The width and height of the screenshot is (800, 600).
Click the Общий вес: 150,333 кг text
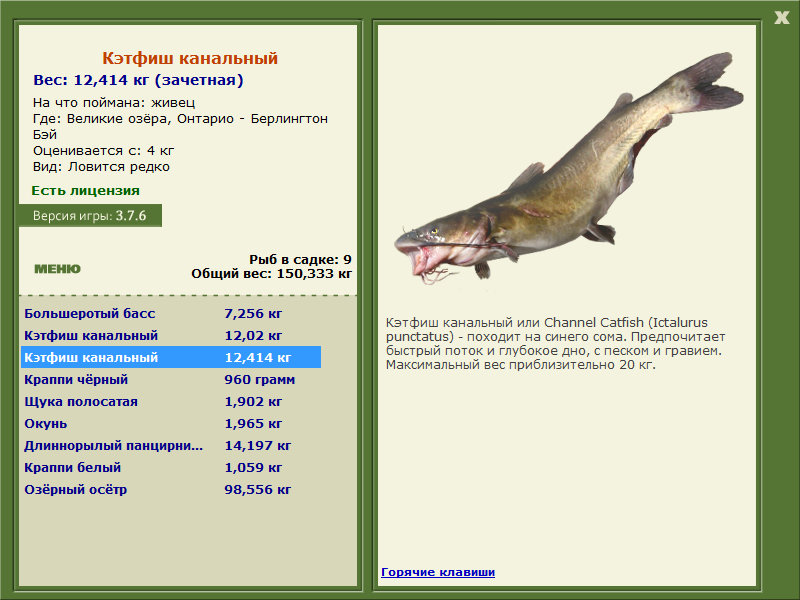point(271,273)
